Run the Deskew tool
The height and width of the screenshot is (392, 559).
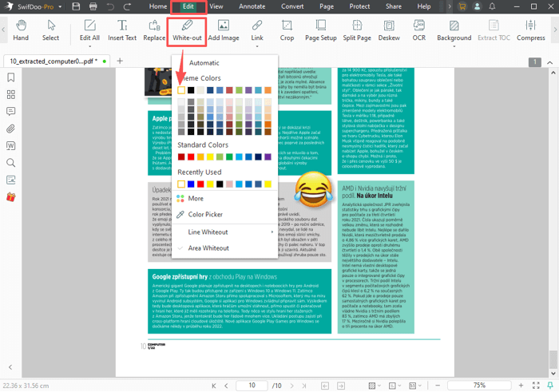[389, 30]
